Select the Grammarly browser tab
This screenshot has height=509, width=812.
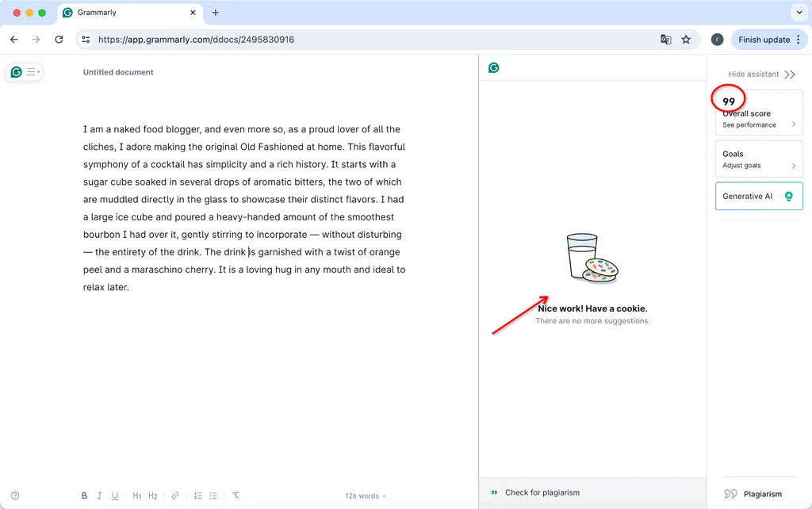[131, 13]
